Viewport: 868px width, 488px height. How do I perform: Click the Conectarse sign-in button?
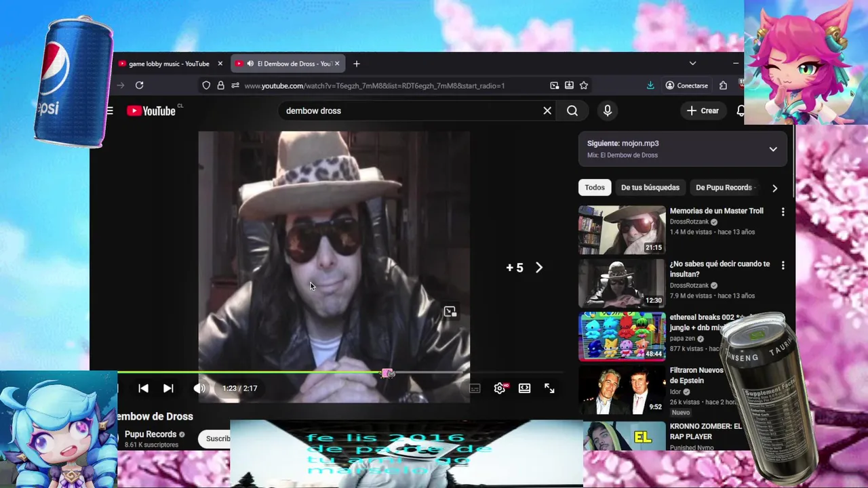[x=686, y=85]
